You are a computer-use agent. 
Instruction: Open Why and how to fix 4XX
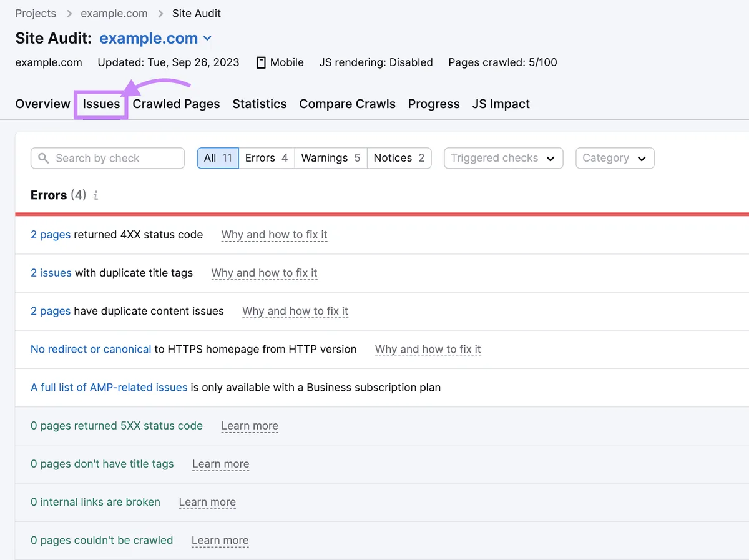coord(274,235)
